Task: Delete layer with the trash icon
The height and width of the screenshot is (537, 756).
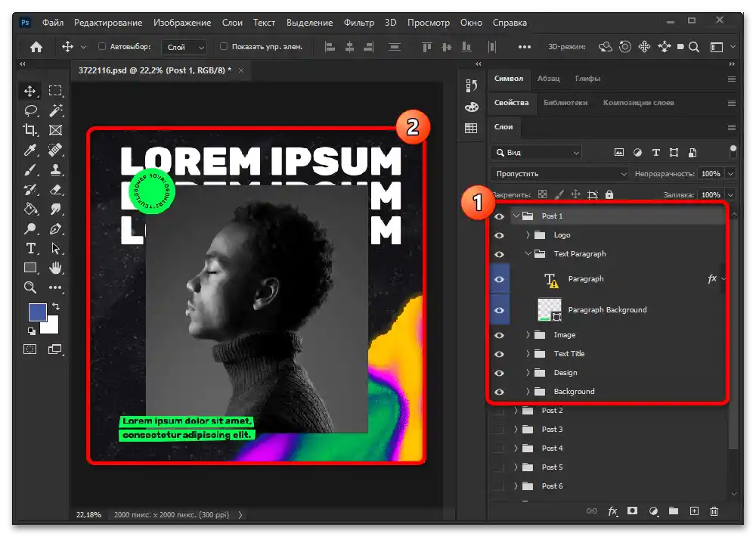Action: pyautogui.click(x=714, y=511)
